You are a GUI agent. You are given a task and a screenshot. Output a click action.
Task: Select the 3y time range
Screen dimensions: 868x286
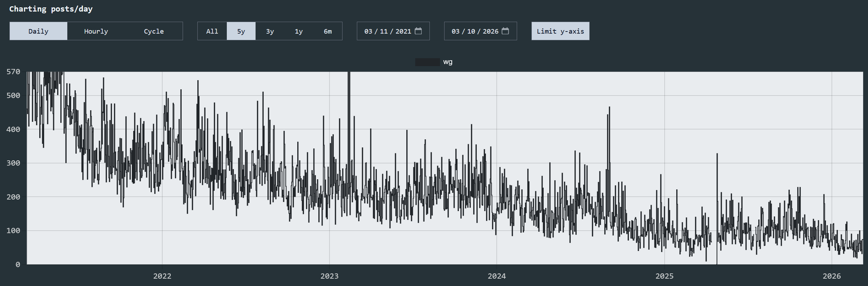270,31
